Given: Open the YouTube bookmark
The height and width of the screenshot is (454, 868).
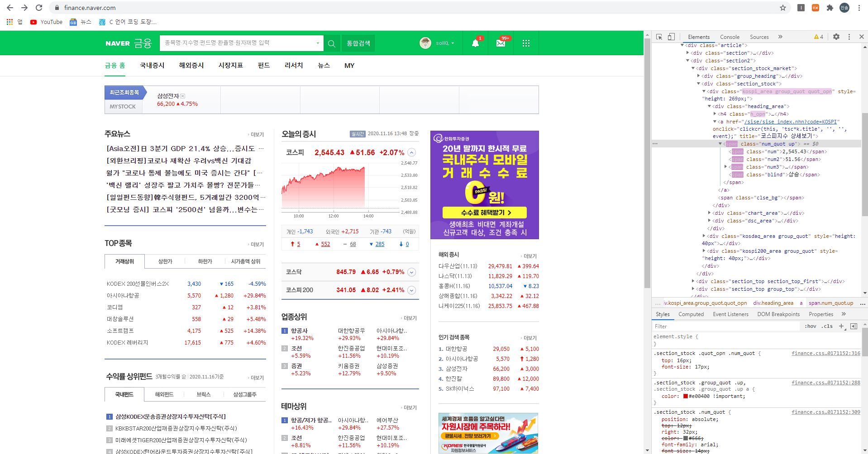Looking at the screenshot, I should coord(46,22).
